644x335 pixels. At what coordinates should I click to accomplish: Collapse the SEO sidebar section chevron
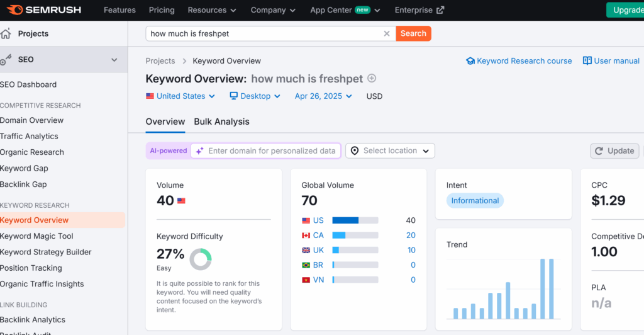(x=114, y=60)
